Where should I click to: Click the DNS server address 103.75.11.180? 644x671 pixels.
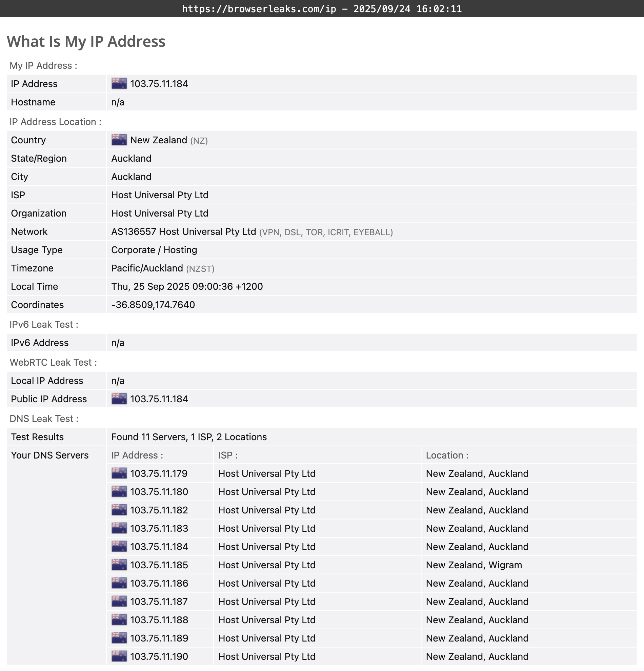pyautogui.click(x=159, y=492)
